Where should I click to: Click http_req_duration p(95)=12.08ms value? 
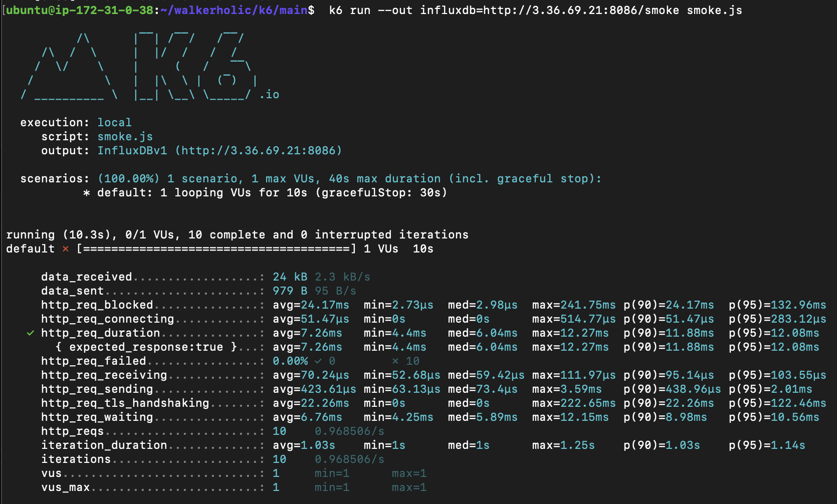(x=774, y=333)
